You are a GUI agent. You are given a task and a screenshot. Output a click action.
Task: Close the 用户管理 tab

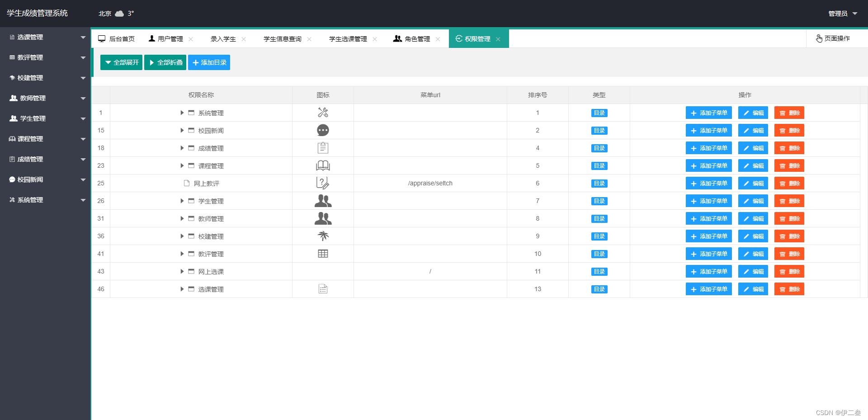191,39
